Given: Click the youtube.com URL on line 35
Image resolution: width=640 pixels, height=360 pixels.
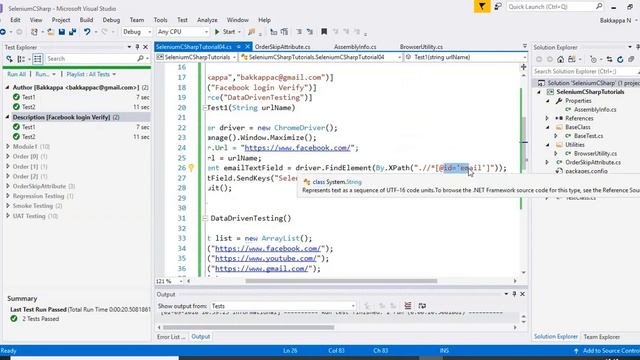Looking at the screenshot, I should tap(266, 258).
